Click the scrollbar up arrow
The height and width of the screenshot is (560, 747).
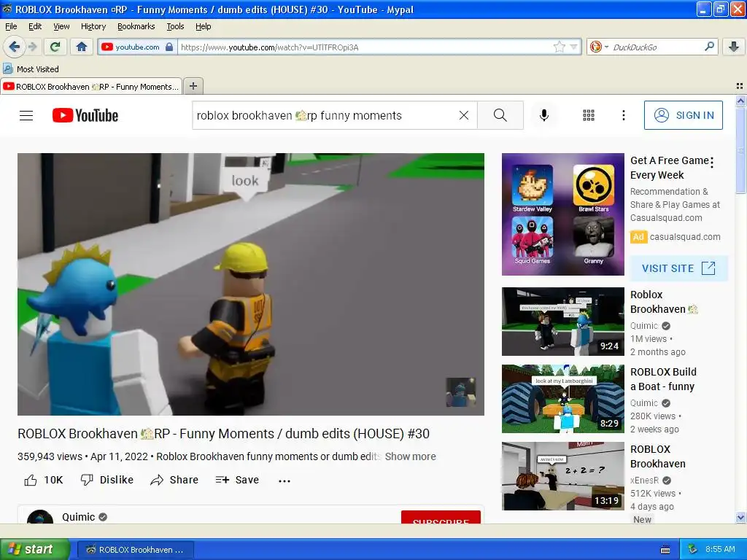click(x=740, y=101)
